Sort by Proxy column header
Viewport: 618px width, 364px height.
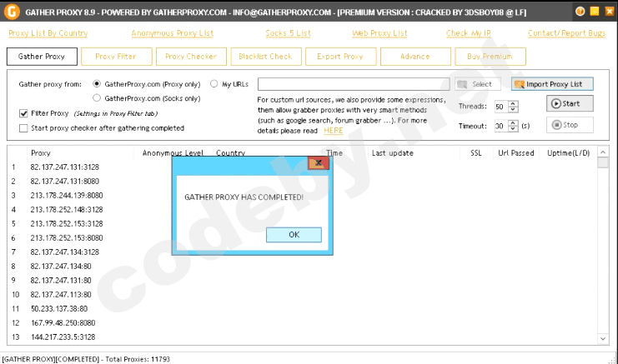point(41,153)
